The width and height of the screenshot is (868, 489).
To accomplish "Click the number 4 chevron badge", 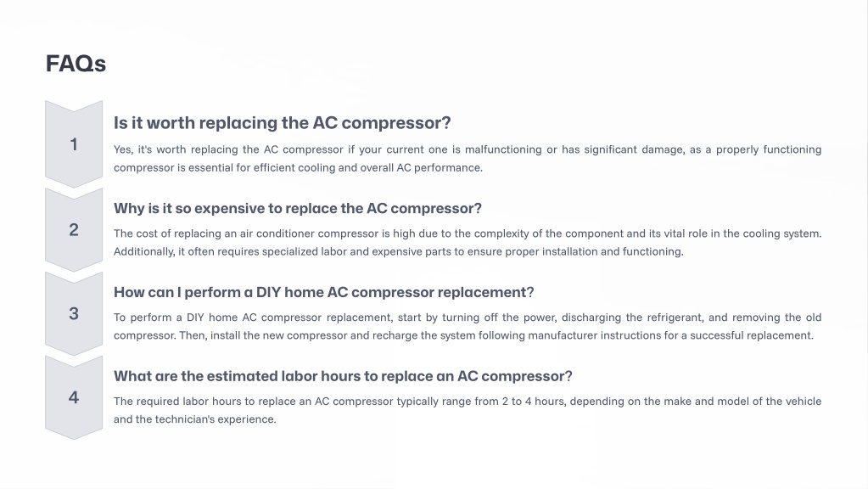I will (x=74, y=397).
